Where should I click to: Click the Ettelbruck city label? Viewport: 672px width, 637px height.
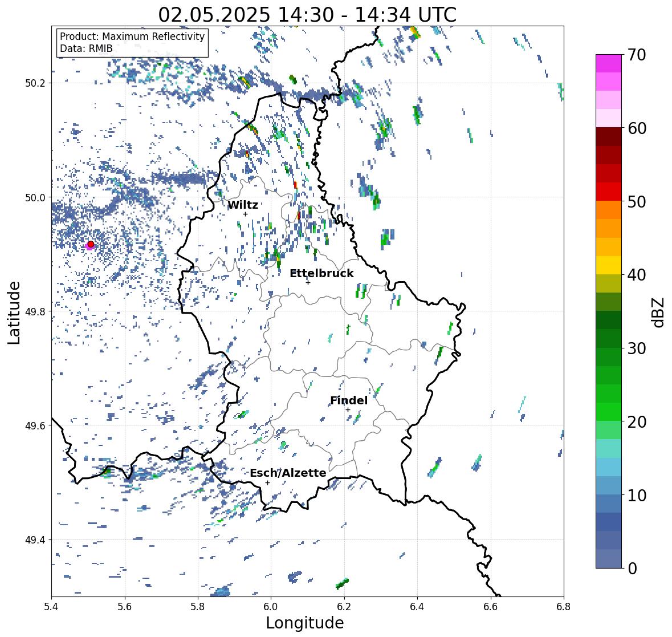tap(321, 274)
